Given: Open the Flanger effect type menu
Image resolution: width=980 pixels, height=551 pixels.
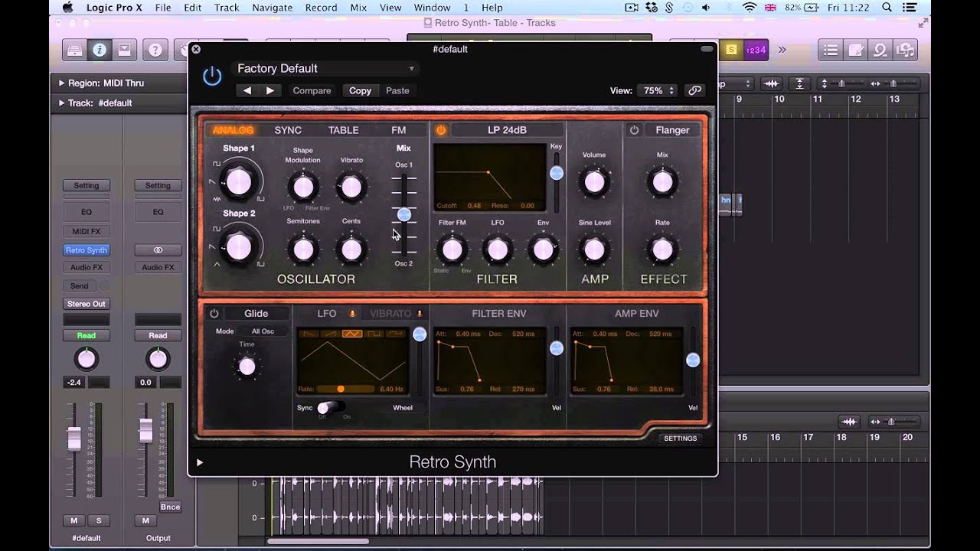Looking at the screenshot, I should click(x=672, y=130).
